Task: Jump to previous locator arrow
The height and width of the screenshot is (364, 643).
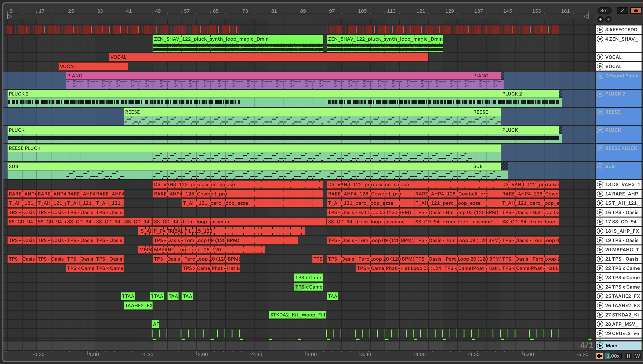Action: point(600,19)
